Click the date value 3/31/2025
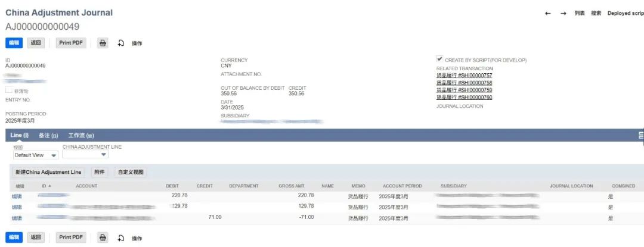This screenshot has width=644, height=247. pos(233,108)
